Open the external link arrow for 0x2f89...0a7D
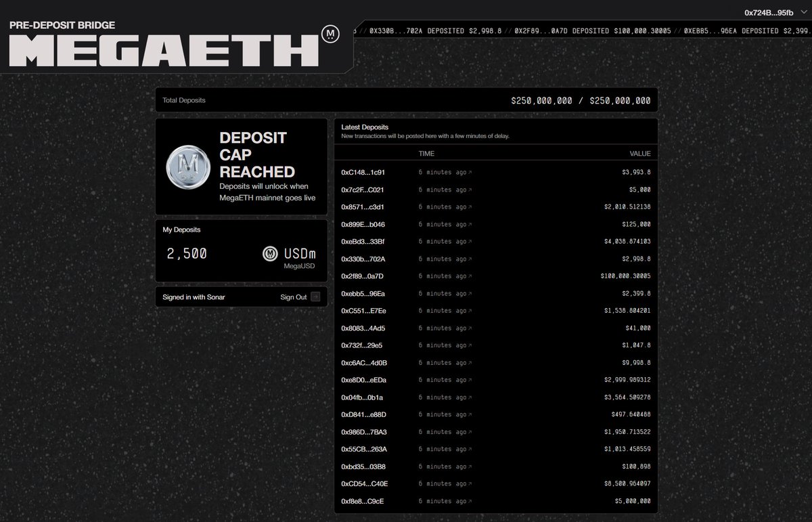The image size is (812, 522). [470, 276]
